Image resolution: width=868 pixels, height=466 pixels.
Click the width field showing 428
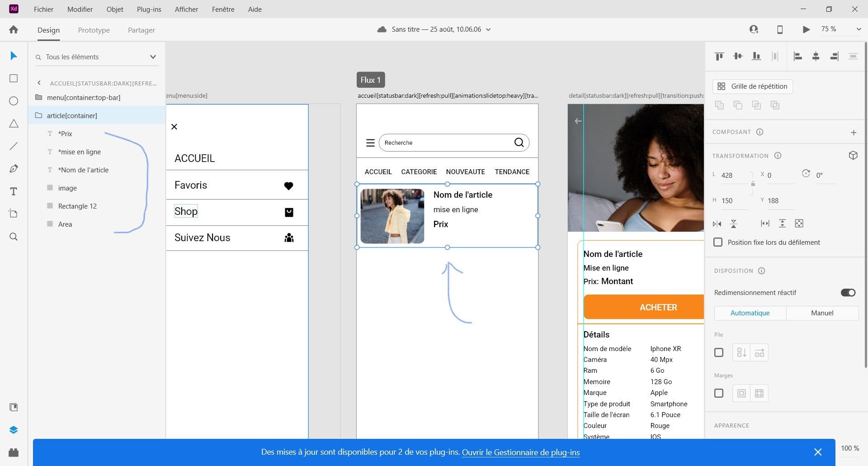tap(735, 176)
